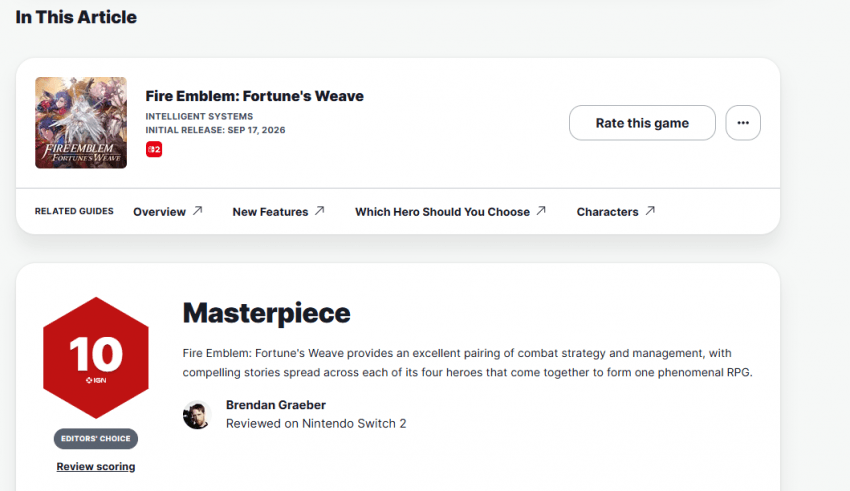Click the RELATED GUIDES label
Image resolution: width=850 pixels, height=491 pixels.
tap(74, 211)
